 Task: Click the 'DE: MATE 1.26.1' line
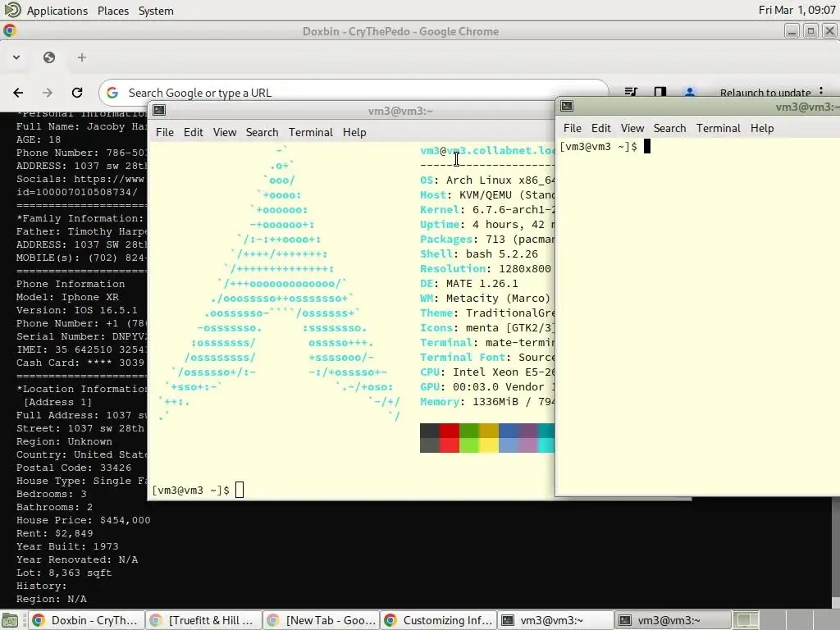pyautogui.click(x=468, y=283)
